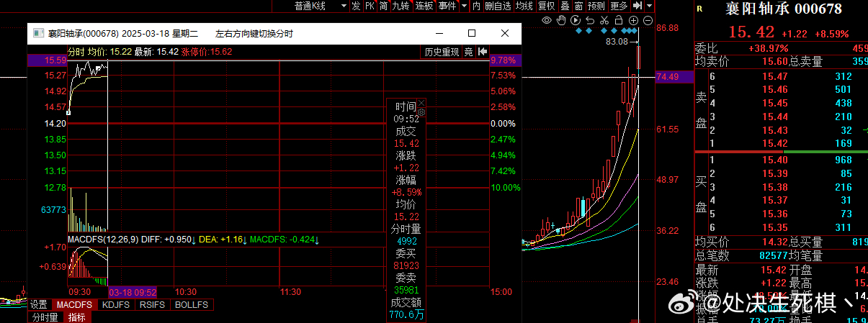Click the undo arrow icon
This screenshot has width=868, height=323.
point(590,20)
